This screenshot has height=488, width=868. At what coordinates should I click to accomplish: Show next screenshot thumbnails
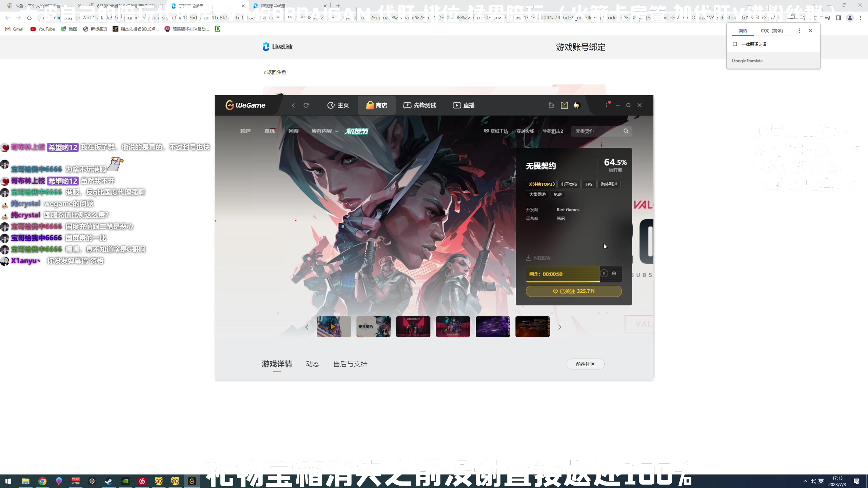560,327
